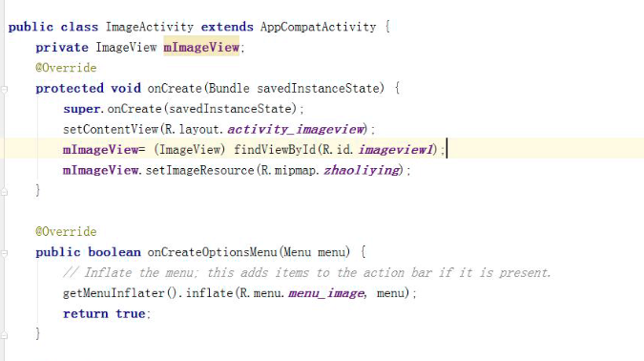Click the first @Override annotation above onCreate
The image size is (644, 361).
click(x=66, y=68)
